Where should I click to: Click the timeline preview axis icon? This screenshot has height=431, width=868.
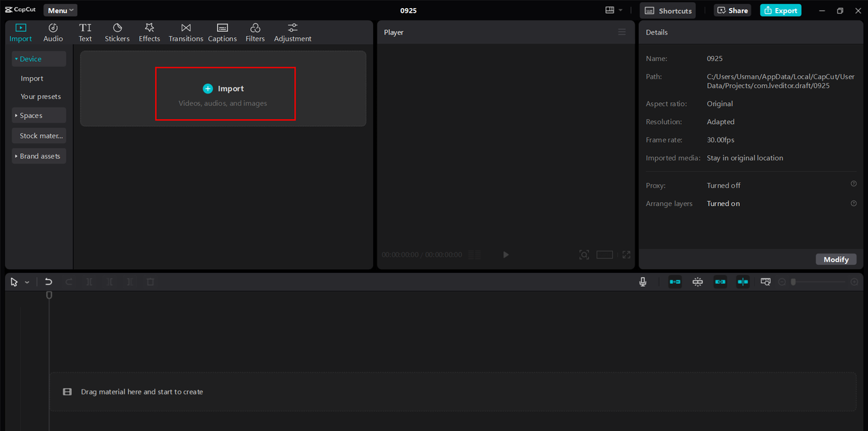pyautogui.click(x=743, y=282)
